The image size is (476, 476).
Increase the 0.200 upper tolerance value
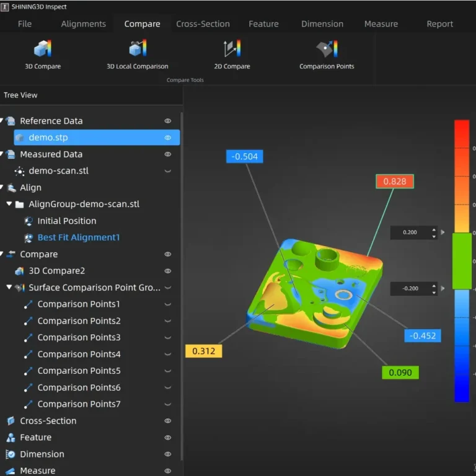click(434, 230)
